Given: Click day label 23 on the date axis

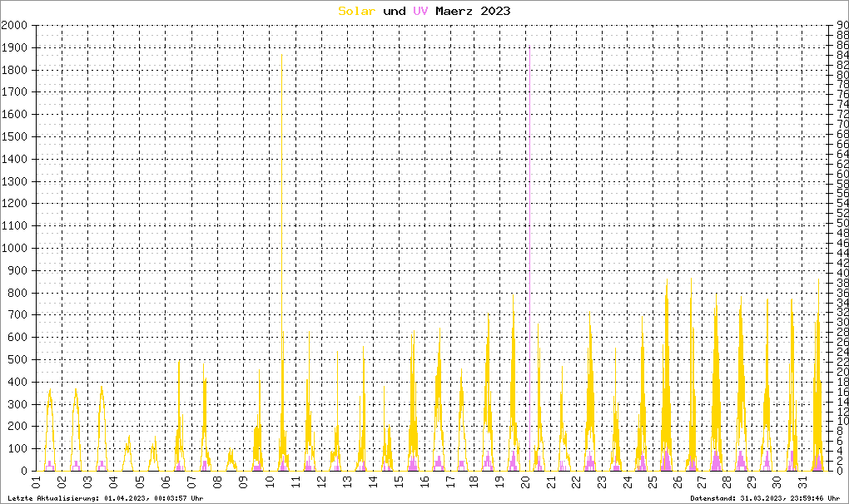Looking at the screenshot, I should tap(603, 482).
